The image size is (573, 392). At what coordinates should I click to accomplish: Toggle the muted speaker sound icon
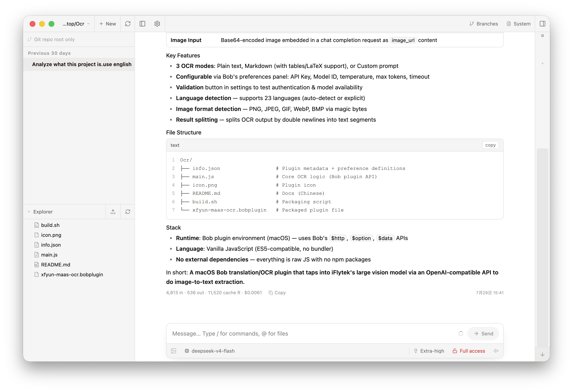point(496,351)
